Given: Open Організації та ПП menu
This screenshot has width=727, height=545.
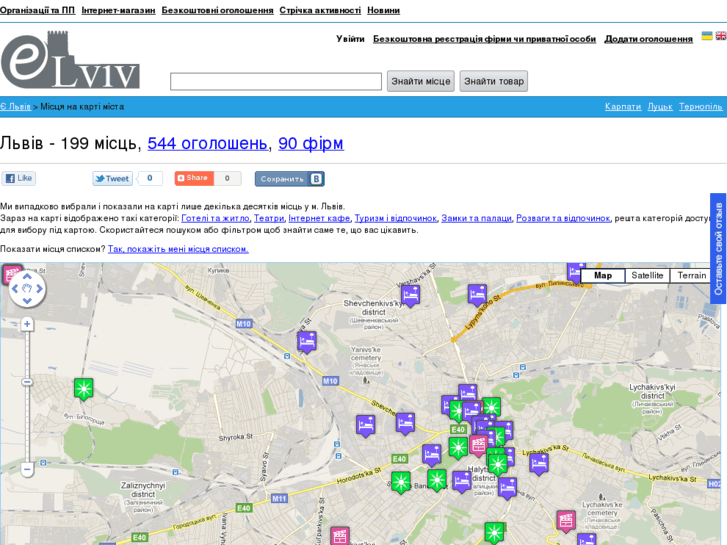Looking at the screenshot, I should [x=38, y=10].
